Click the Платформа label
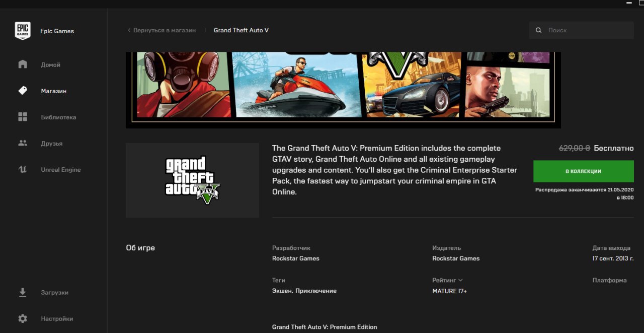644x333 pixels. (610, 280)
